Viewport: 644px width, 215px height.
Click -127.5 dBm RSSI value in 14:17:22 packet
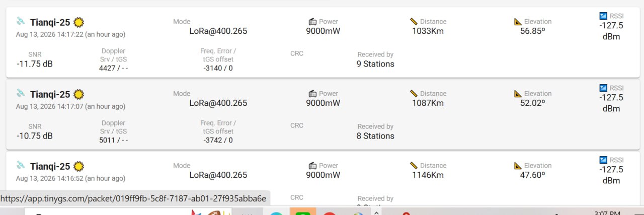click(x=611, y=31)
